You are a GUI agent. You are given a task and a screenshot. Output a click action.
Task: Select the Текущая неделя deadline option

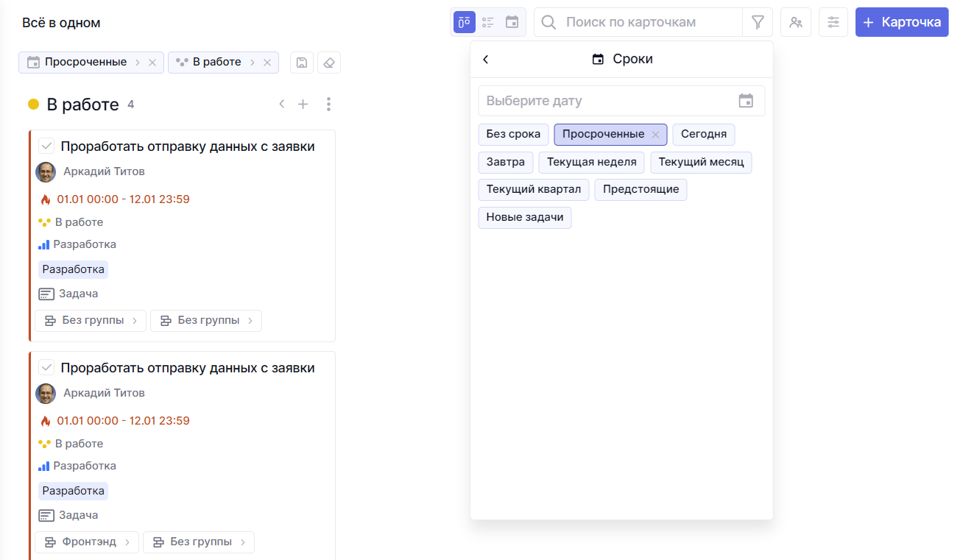click(x=591, y=162)
